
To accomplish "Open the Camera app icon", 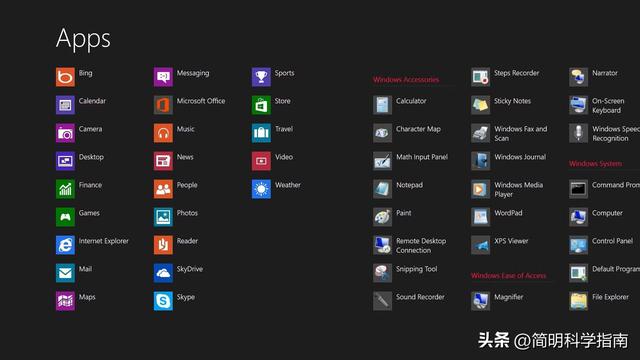I will coord(65,133).
